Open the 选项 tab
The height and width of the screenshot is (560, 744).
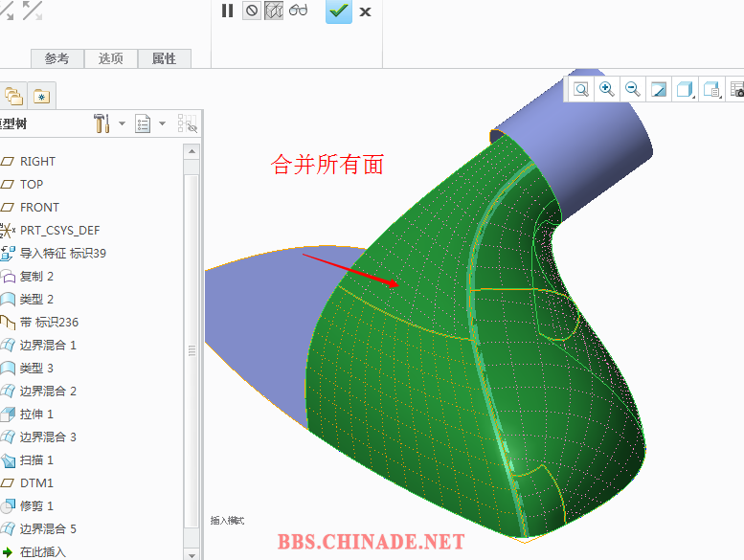point(110,58)
